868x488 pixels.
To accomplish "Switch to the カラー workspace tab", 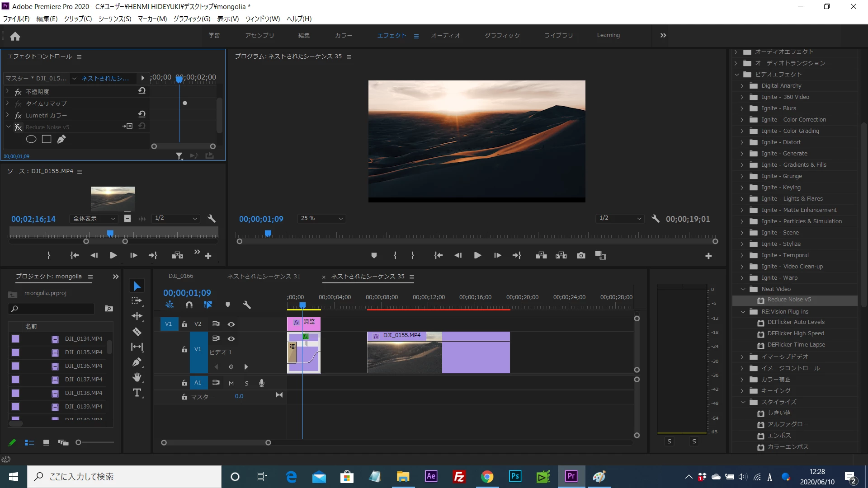I will (343, 35).
